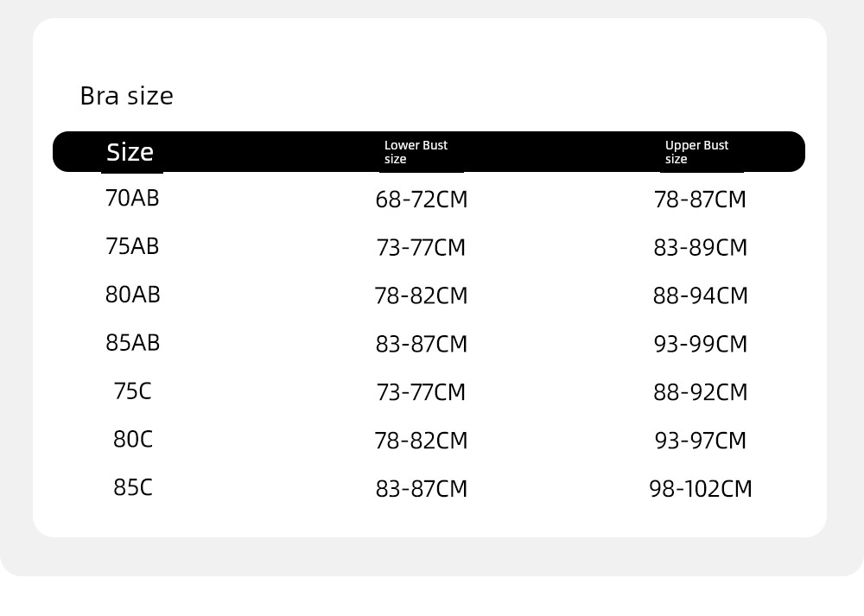Screen dimensions: 864x616
Task: Click lower bust value in 75AB row
Action: (x=421, y=248)
